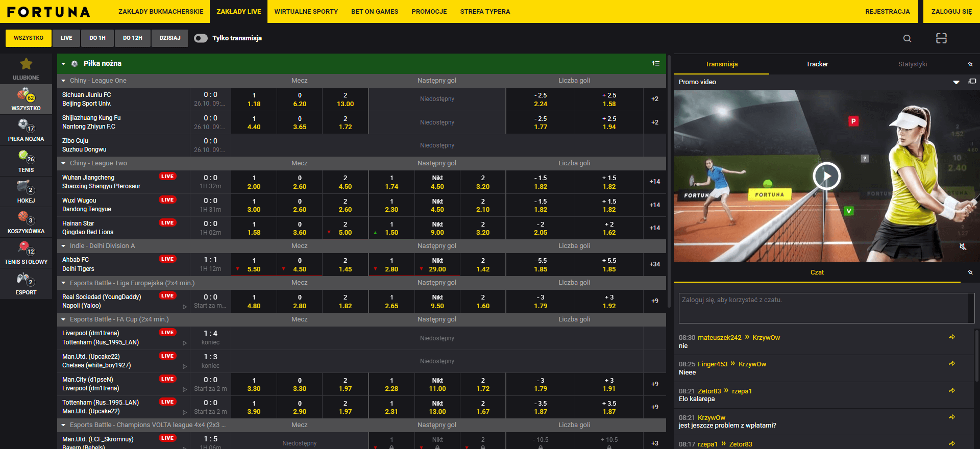Reply to mateuszek242's 08:30 chat message
Viewport: 980px width, 449px height.
(952, 337)
